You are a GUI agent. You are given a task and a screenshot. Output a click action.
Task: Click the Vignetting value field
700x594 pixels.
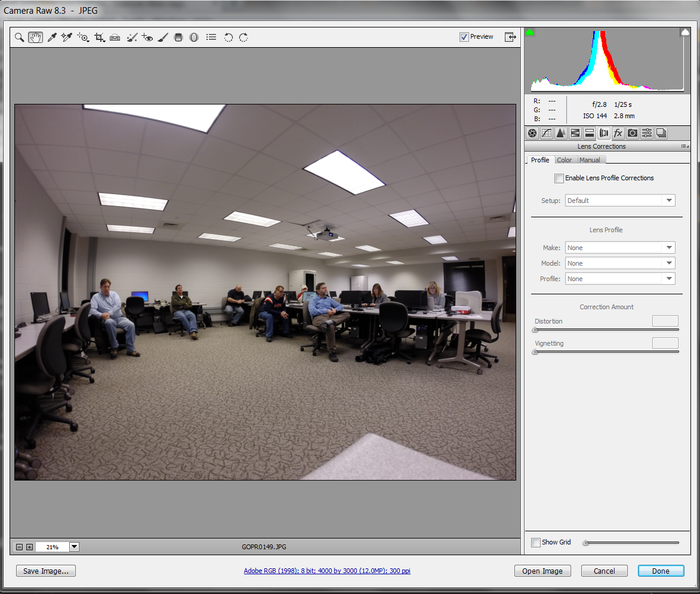point(665,343)
